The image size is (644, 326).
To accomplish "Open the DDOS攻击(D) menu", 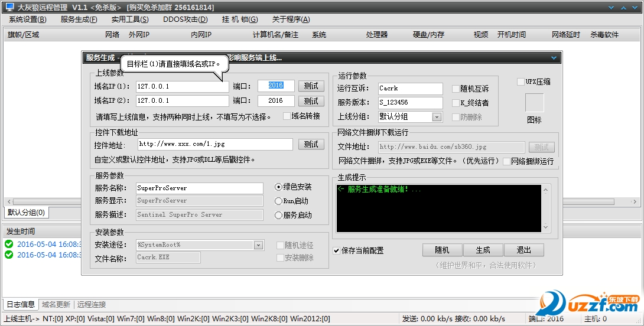I will (186, 19).
